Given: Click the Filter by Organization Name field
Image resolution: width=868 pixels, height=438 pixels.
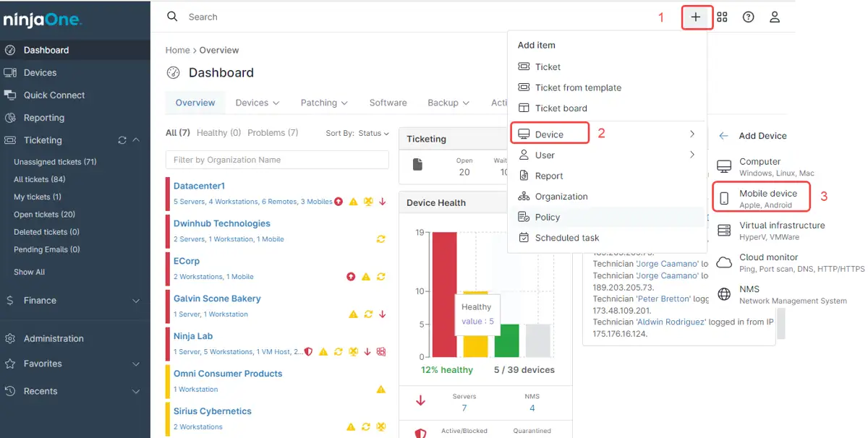Looking at the screenshot, I should coord(277,160).
